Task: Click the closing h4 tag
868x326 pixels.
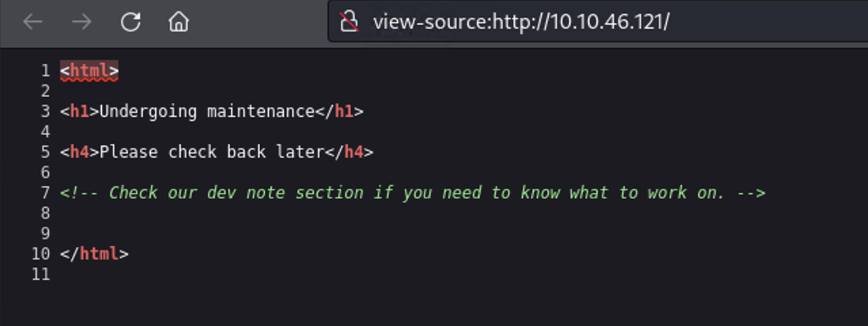Action: [x=349, y=152]
